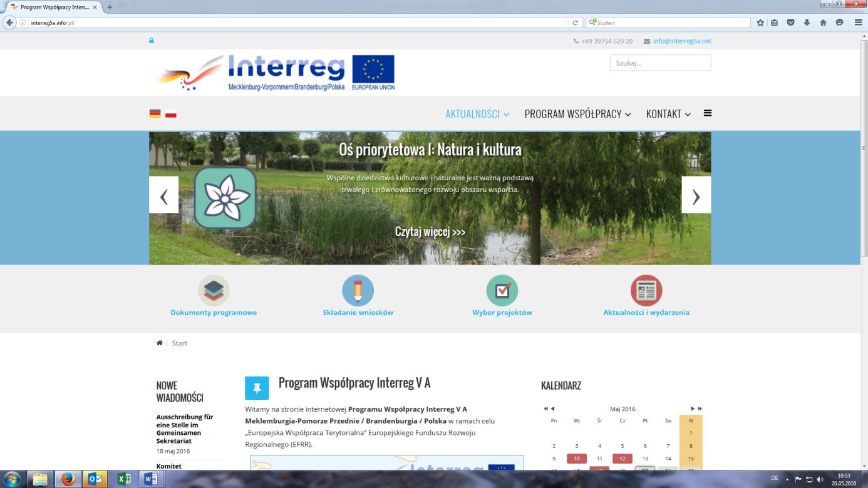Click the flower icon on the slide
Image resolution: width=868 pixels, height=488 pixels.
pyautogui.click(x=225, y=197)
